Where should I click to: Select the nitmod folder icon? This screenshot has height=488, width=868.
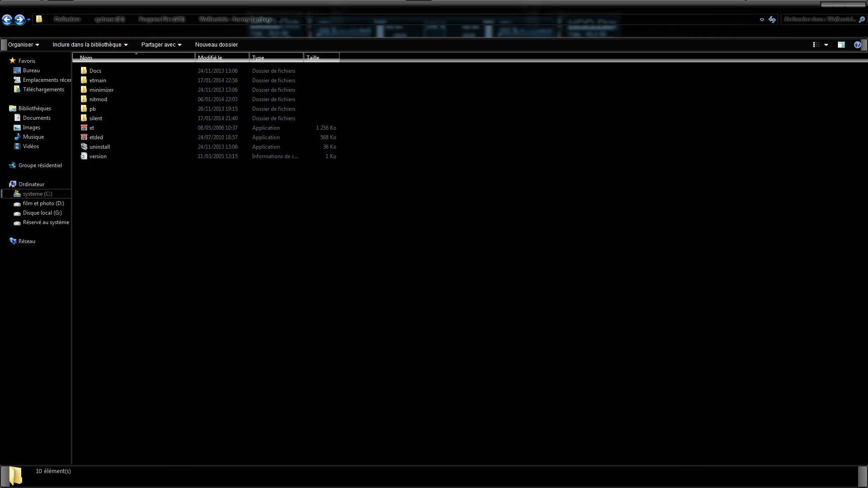tap(84, 99)
